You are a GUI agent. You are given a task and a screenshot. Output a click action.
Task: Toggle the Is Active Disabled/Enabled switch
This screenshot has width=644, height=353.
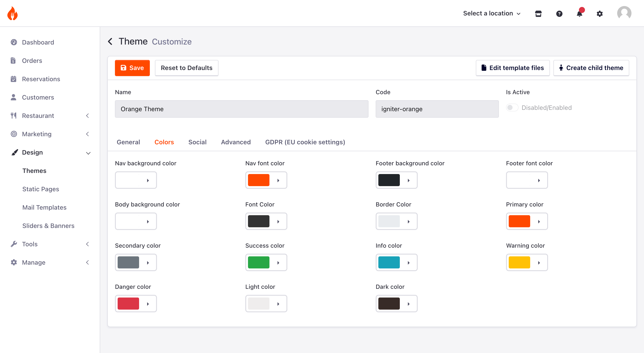[512, 108]
